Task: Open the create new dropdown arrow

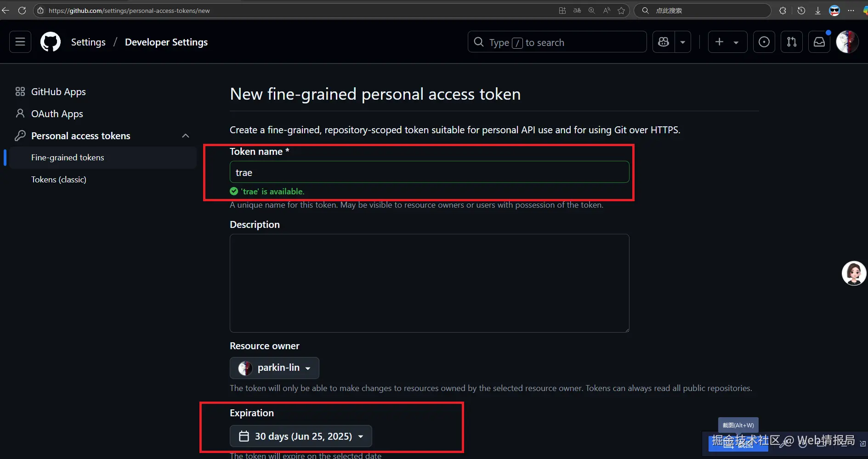Action: [x=736, y=42]
